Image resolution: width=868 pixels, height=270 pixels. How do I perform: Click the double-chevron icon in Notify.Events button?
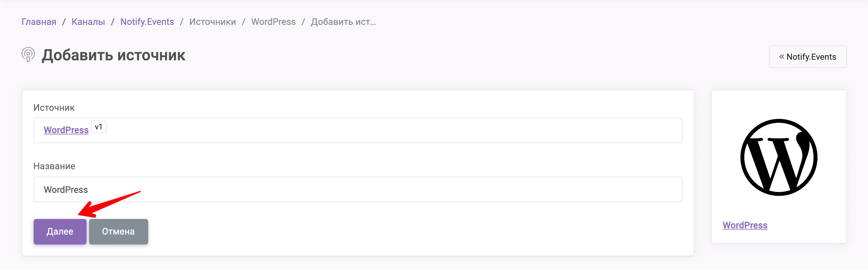coord(781,57)
